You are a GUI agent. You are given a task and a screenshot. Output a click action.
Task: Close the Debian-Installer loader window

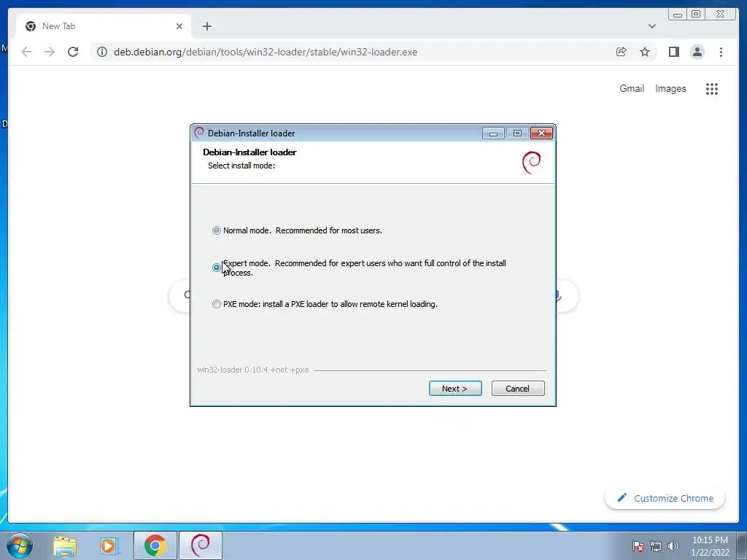[541, 133]
